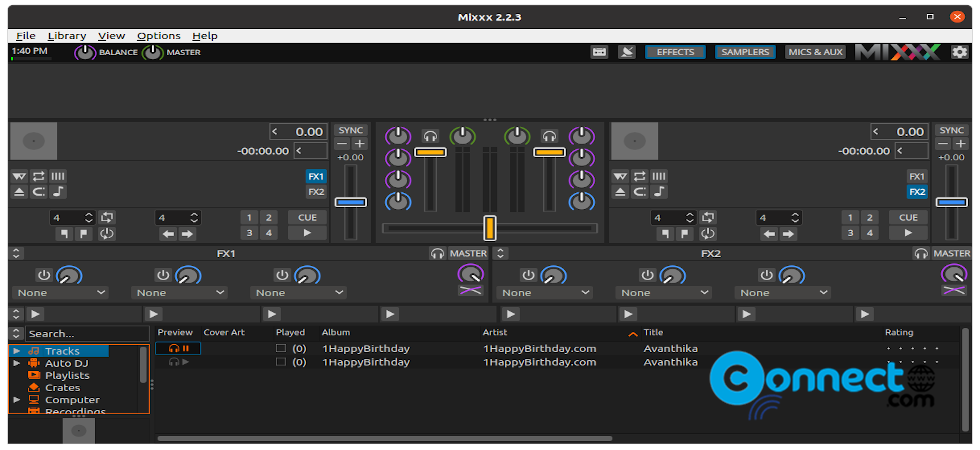980x450 pixels.
Task: Click the left deck's beatgrid icon
Action: point(58,176)
